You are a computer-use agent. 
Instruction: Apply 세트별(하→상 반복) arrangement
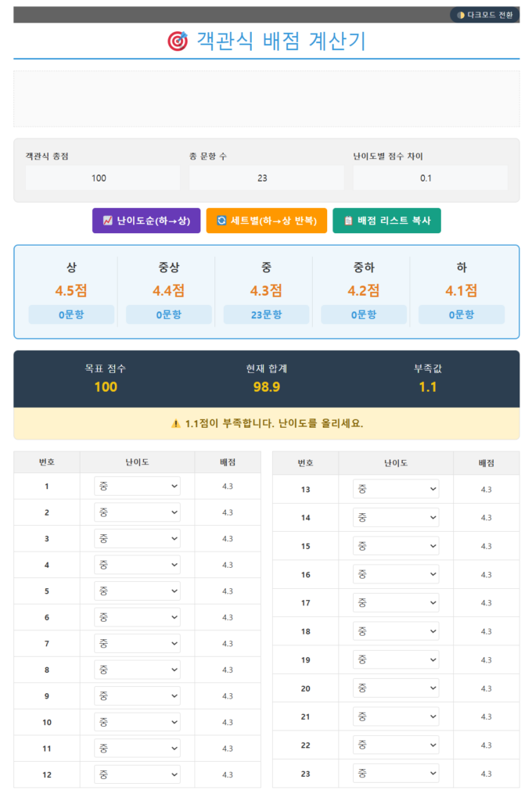pos(266,221)
